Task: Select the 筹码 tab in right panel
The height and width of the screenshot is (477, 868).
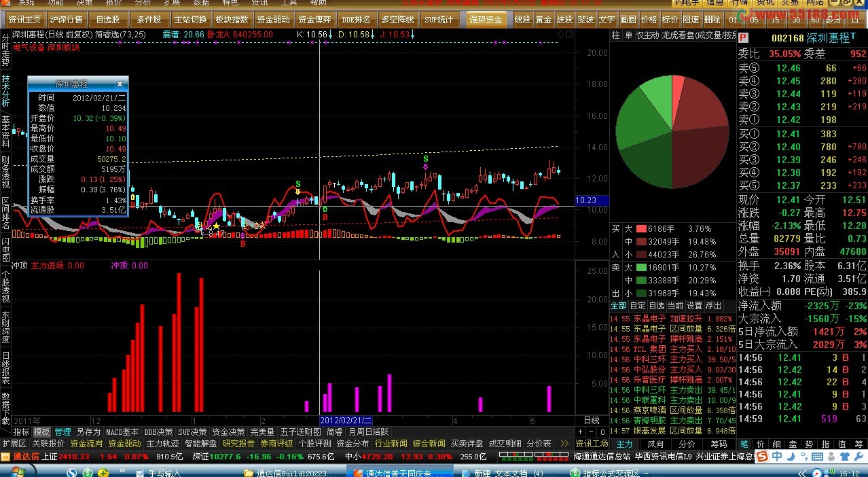Action: pos(719,444)
